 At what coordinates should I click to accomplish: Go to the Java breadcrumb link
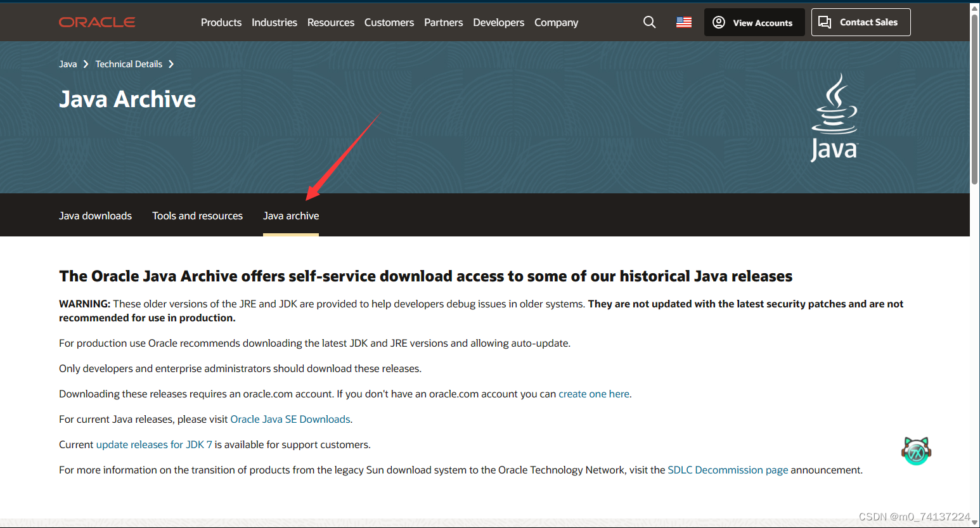tap(68, 64)
